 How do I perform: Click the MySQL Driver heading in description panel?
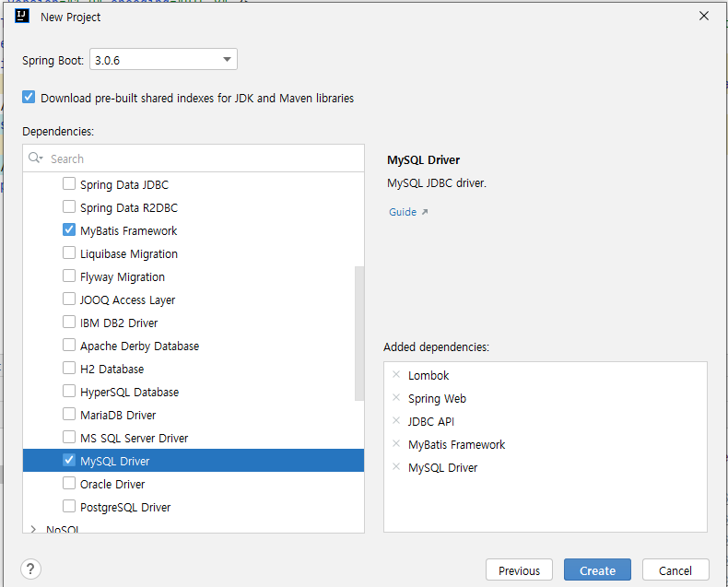tap(423, 160)
